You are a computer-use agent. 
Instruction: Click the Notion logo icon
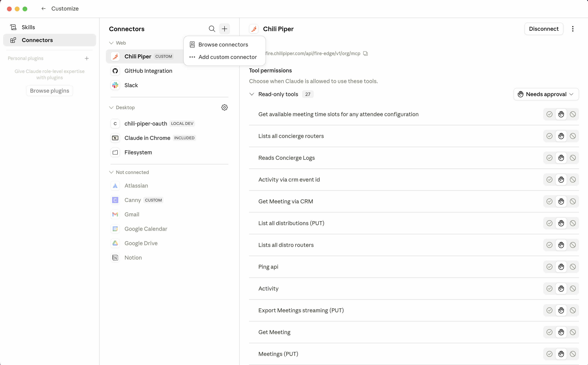click(115, 258)
